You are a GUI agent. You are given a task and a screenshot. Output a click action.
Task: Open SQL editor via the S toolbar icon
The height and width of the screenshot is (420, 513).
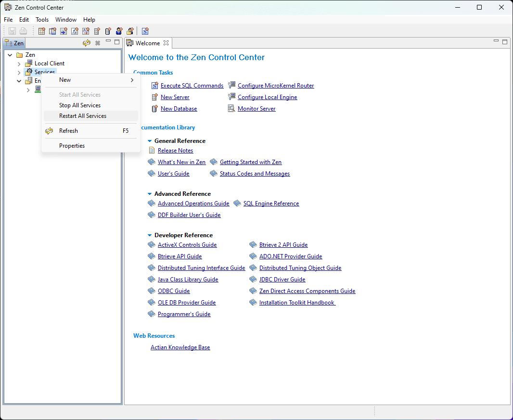click(145, 31)
